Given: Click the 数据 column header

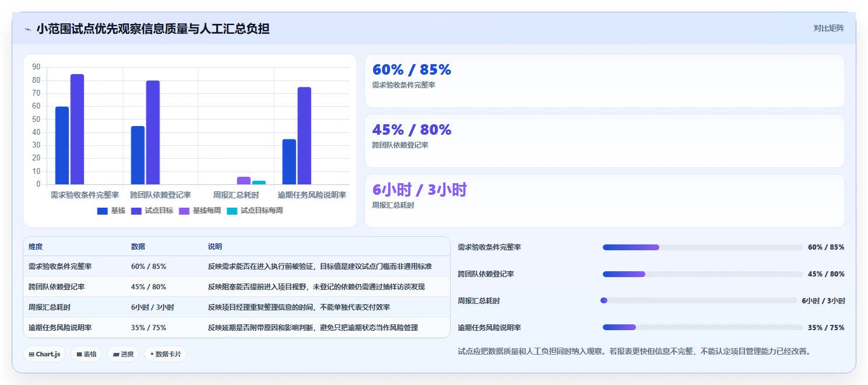Looking at the screenshot, I should tap(138, 247).
